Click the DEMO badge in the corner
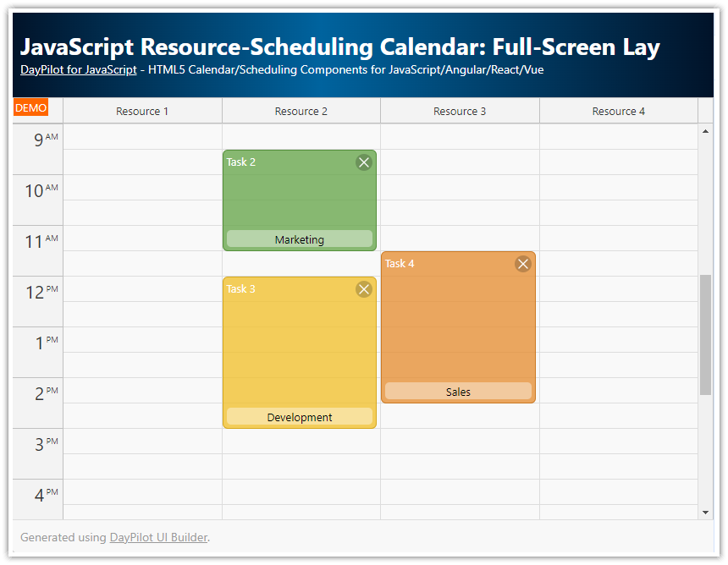 [30, 107]
